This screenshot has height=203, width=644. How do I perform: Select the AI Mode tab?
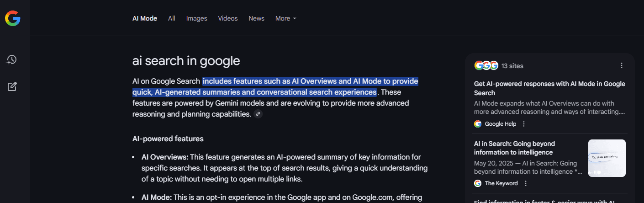tap(145, 18)
